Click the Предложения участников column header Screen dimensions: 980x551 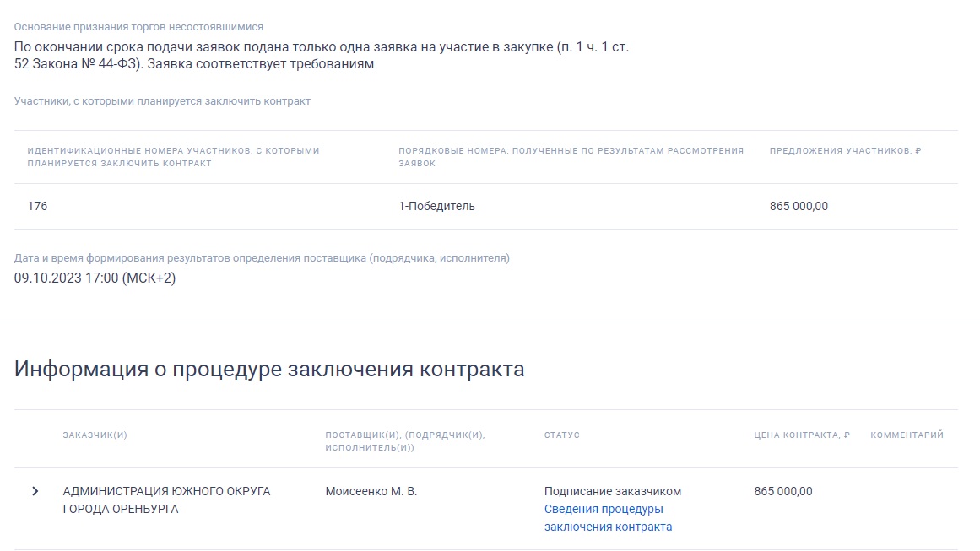coord(844,151)
